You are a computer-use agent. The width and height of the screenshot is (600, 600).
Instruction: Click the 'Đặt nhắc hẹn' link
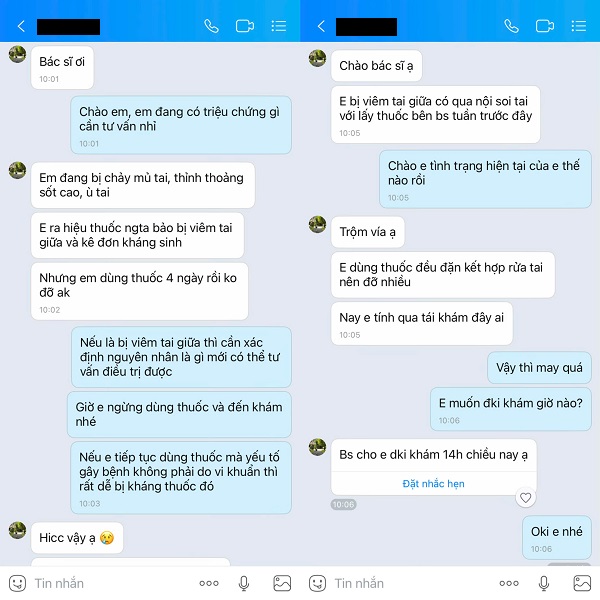click(433, 484)
